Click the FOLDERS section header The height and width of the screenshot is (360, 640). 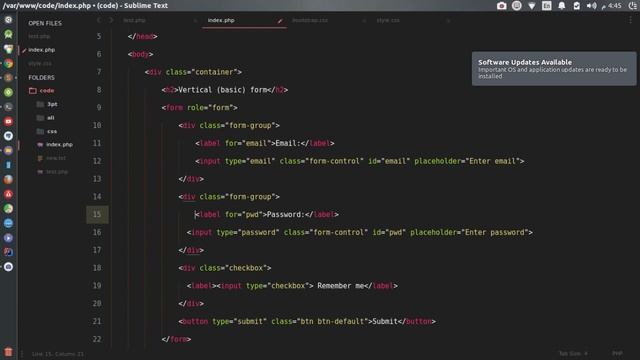(41, 78)
